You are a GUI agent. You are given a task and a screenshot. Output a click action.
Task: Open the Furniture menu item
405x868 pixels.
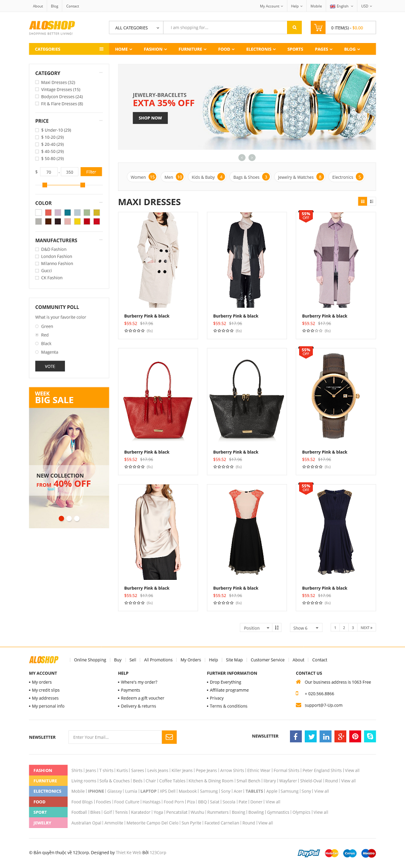[x=192, y=49]
